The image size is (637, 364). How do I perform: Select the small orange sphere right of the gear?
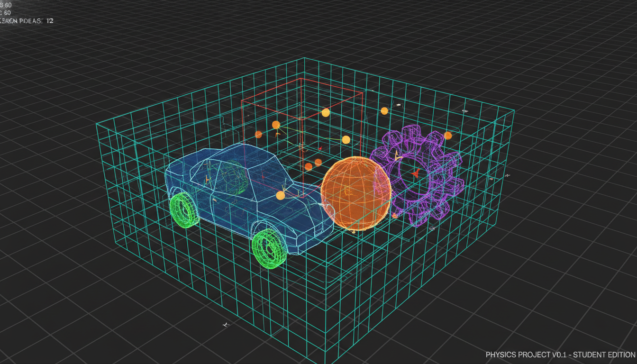coord(447,136)
